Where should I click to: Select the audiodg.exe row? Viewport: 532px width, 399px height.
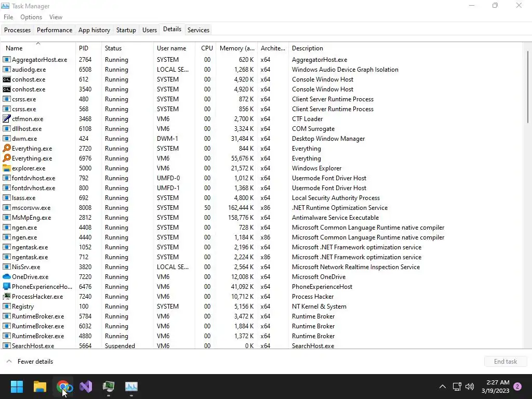(261, 70)
